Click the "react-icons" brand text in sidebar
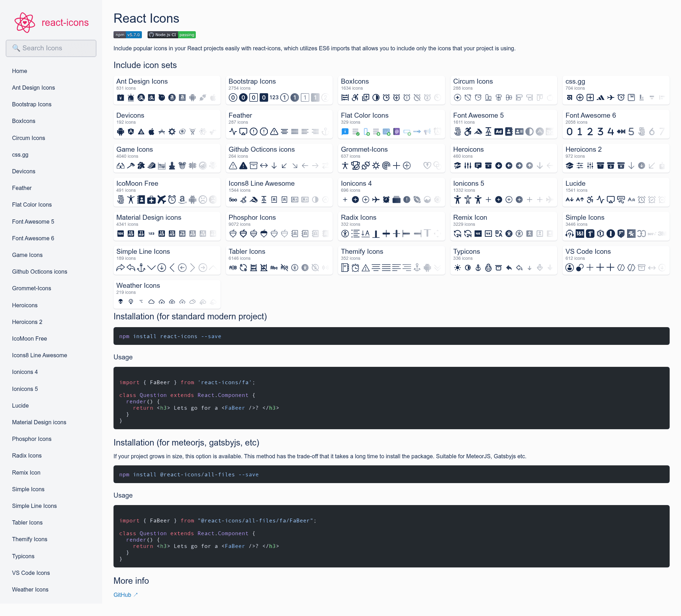This screenshot has width=681, height=616. [x=65, y=22]
